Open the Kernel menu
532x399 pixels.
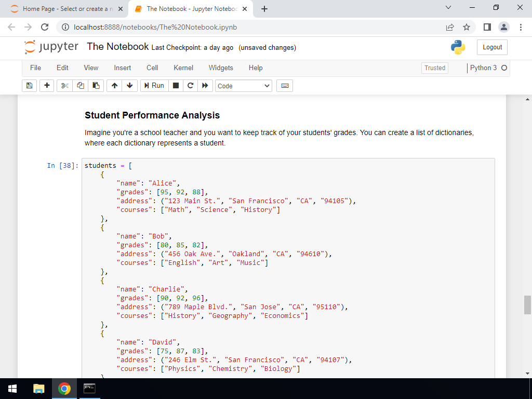click(183, 68)
